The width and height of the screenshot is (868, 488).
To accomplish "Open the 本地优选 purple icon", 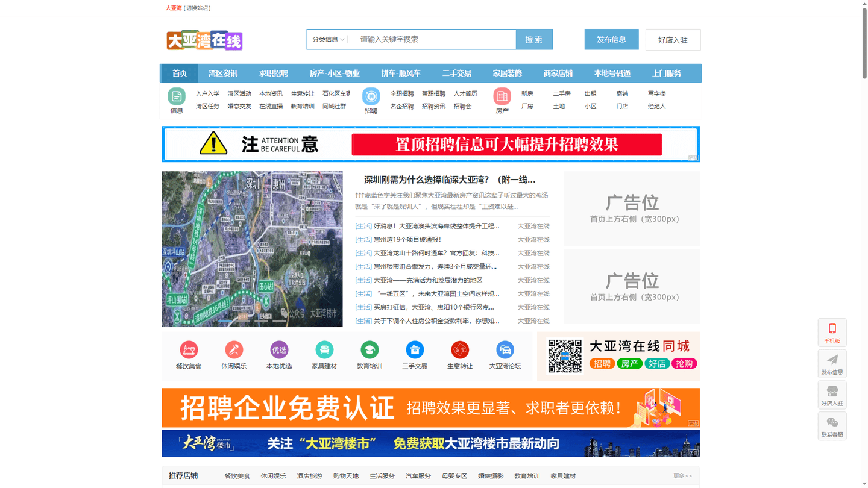I will click(279, 349).
